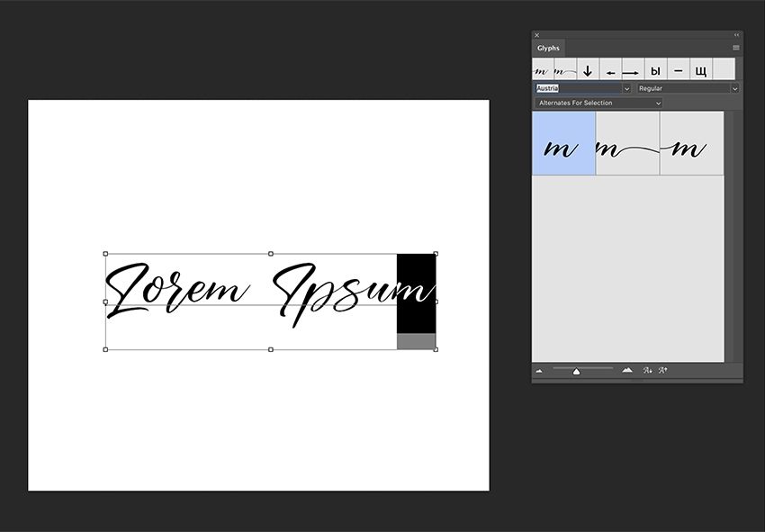
Task: Open the Regular font style dropdown
Action: click(x=688, y=88)
